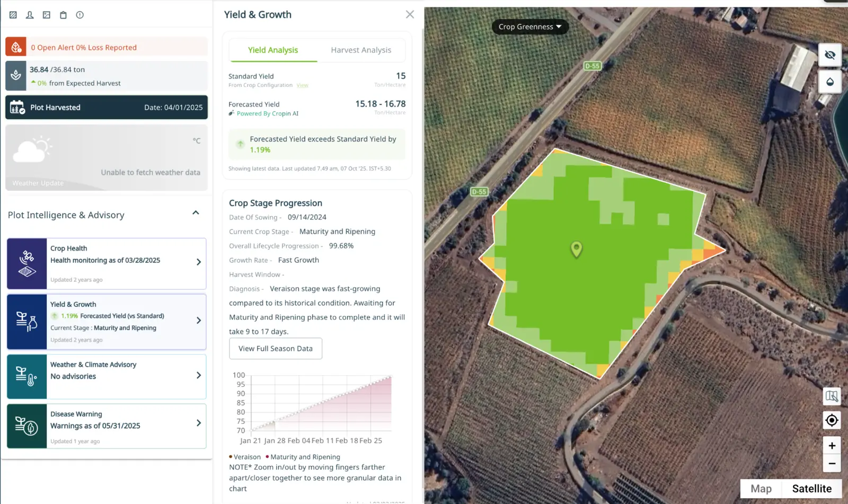This screenshot has height=504, width=848.
Task: Click the orange open alert icon
Action: (16, 47)
